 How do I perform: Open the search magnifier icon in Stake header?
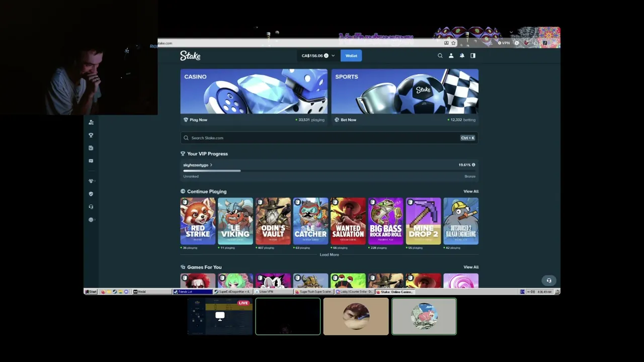[440, 56]
